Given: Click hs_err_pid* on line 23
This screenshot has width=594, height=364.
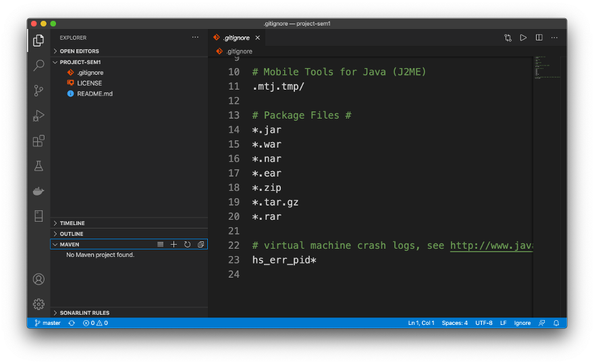Looking at the screenshot, I should (284, 260).
